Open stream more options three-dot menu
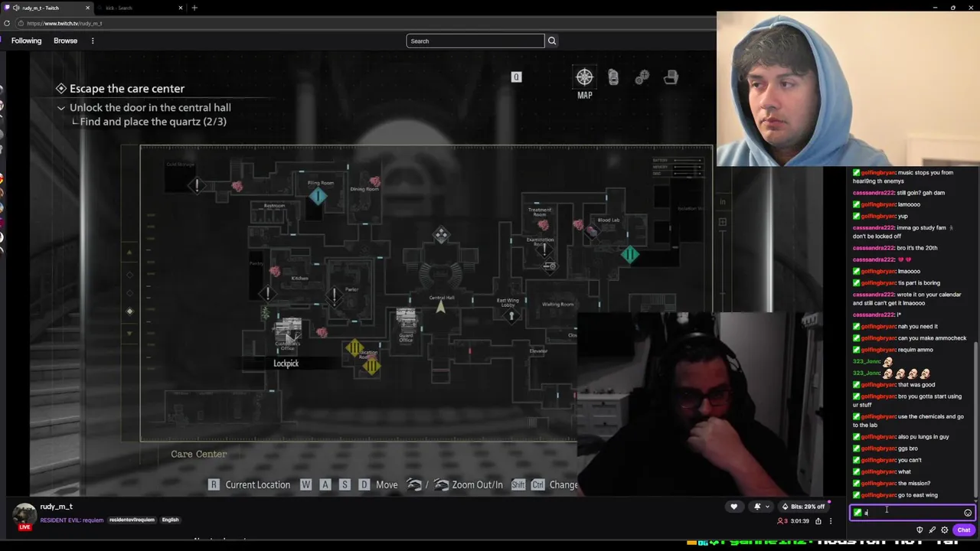980x551 pixels. tap(830, 521)
